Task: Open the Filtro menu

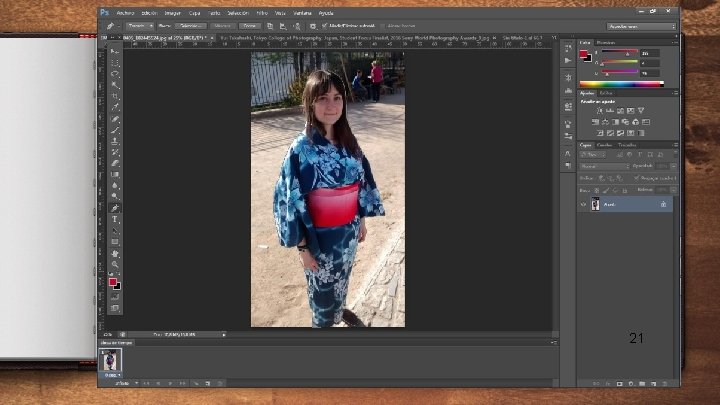Action: tap(262, 13)
